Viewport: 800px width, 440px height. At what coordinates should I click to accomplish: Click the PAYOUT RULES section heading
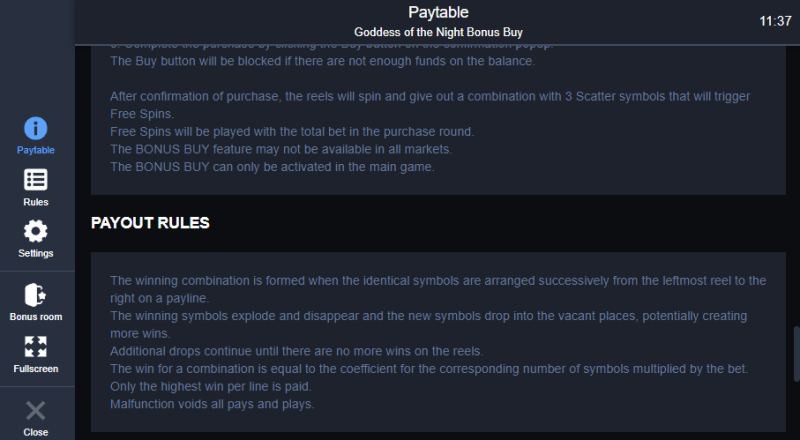point(150,223)
